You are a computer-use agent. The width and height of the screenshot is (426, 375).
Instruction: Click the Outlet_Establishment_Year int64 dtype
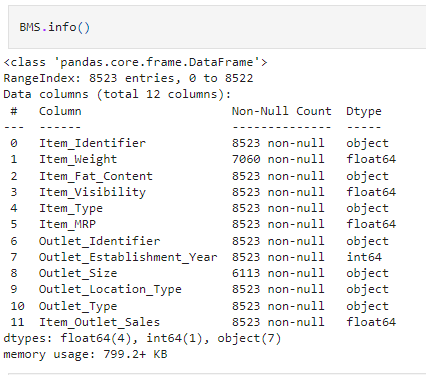(364, 257)
